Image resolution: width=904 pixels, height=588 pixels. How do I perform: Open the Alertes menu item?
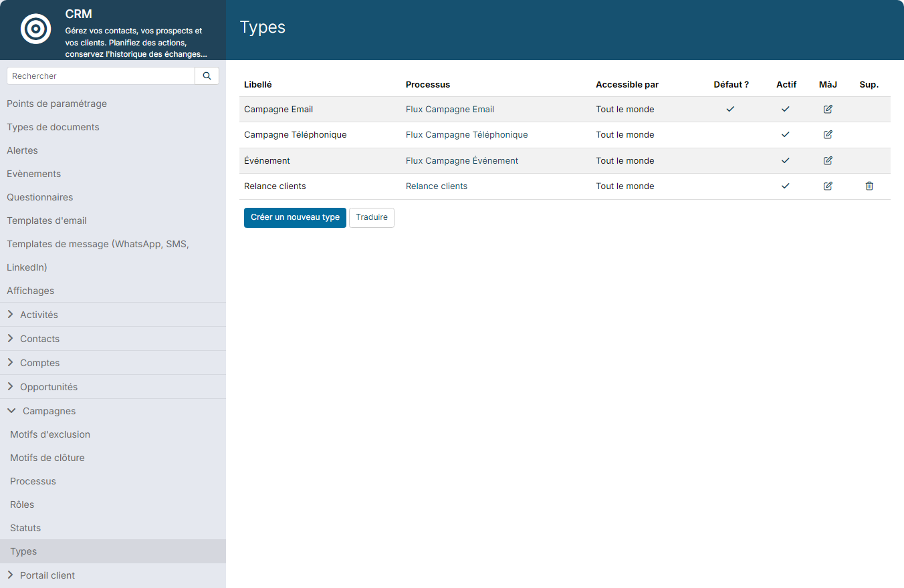click(22, 150)
